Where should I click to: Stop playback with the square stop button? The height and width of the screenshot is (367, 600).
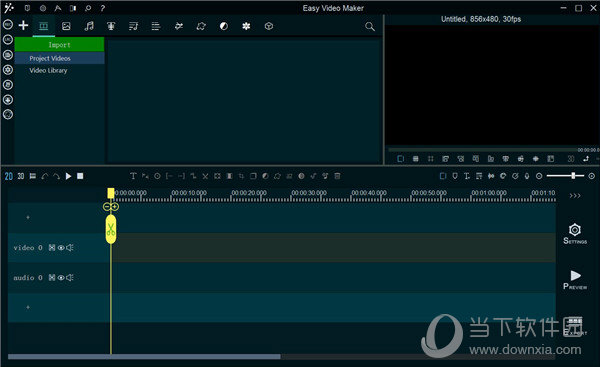(80, 176)
